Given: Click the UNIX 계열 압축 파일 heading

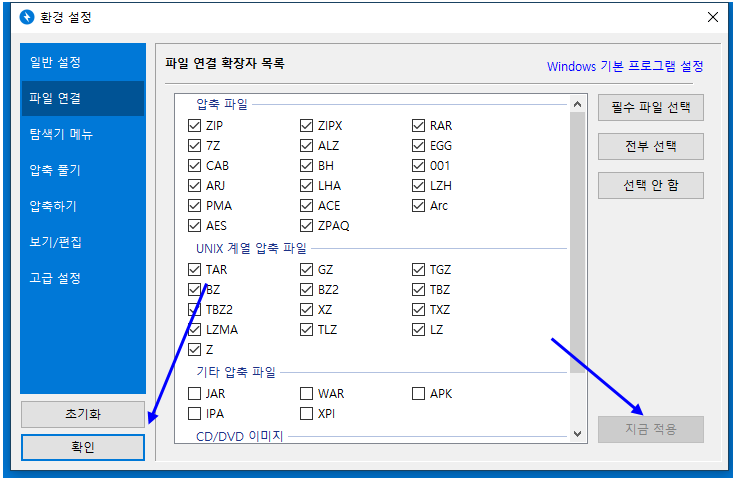Looking at the screenshot, I should pos(252,248).
